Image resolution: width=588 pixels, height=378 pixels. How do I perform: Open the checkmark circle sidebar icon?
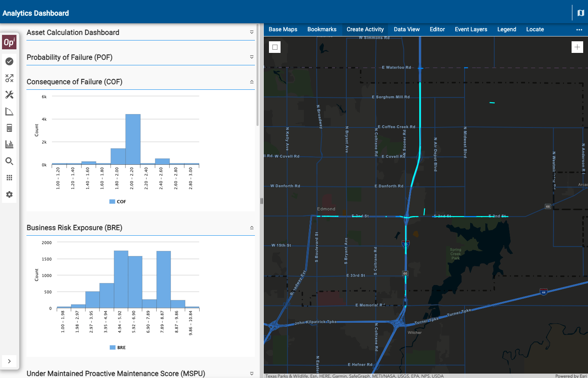point(9,61)
